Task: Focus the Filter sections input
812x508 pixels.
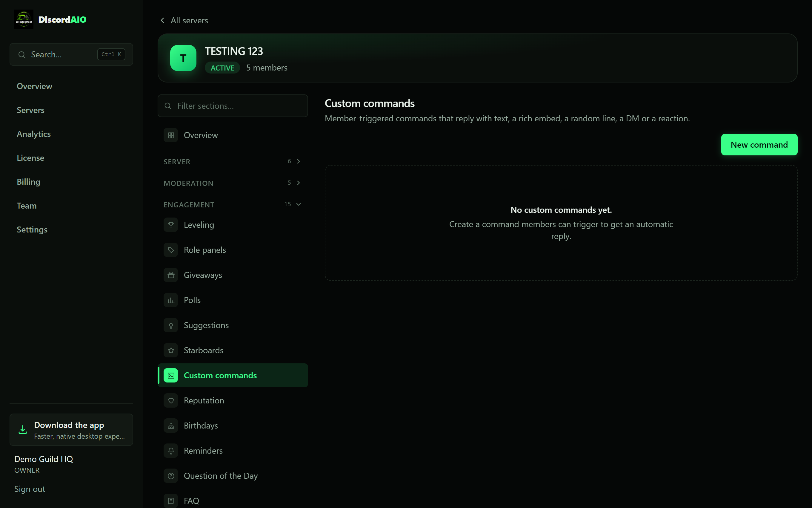Action: point(233,106)
